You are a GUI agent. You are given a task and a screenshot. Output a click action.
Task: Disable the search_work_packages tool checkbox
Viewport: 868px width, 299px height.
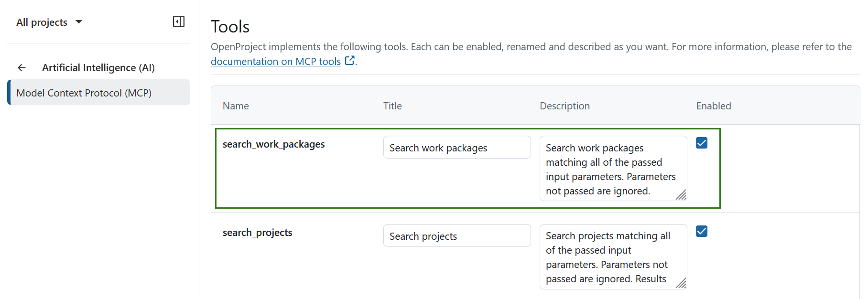702,143
